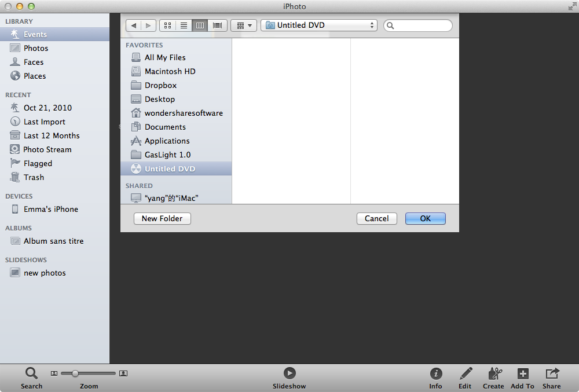Open Photo Stream in sidebar

[x=54, y=149]
